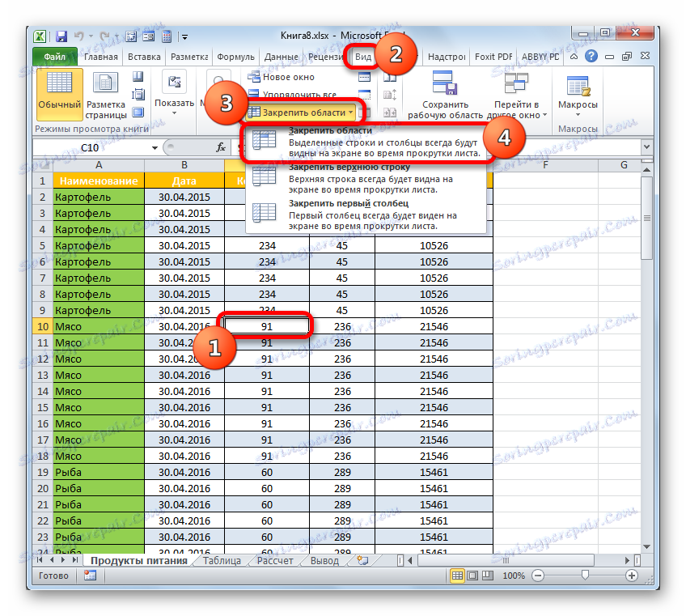Minimize the ribbon with the caret icon
Image resolution: width=686 pixels, height=616 pixels.
tap(574, 57)
